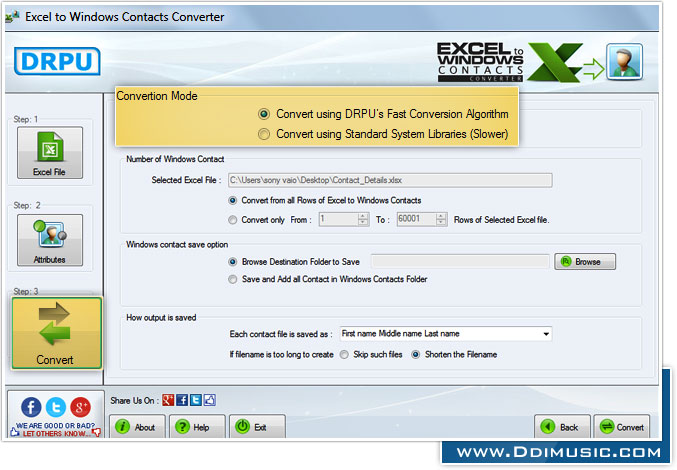The width and height of the screenshot is (677, 470).
Task: Go Back to previous step
Action: pos(562,426)
